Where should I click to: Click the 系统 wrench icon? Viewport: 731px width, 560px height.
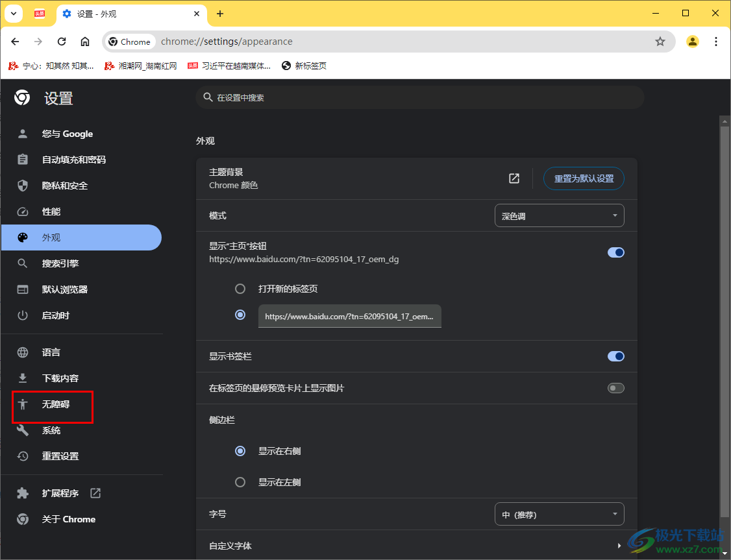22,430
